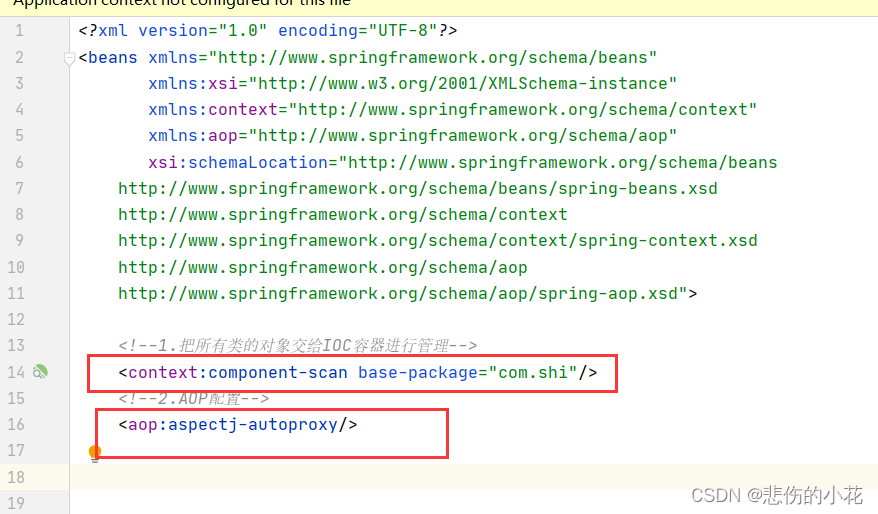Click the yellow intention lightbulb icon
This screenshot has height=514, width=878.
coord(95,453)
